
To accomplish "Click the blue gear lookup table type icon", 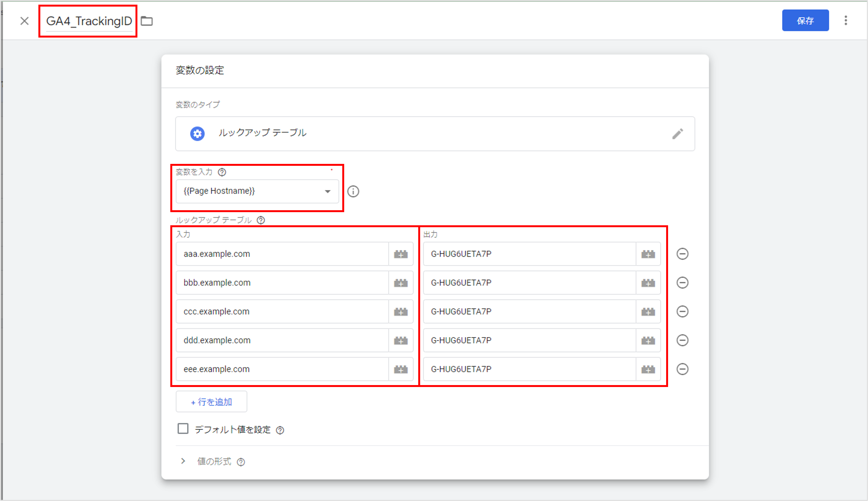I will (x=197, y=133).
